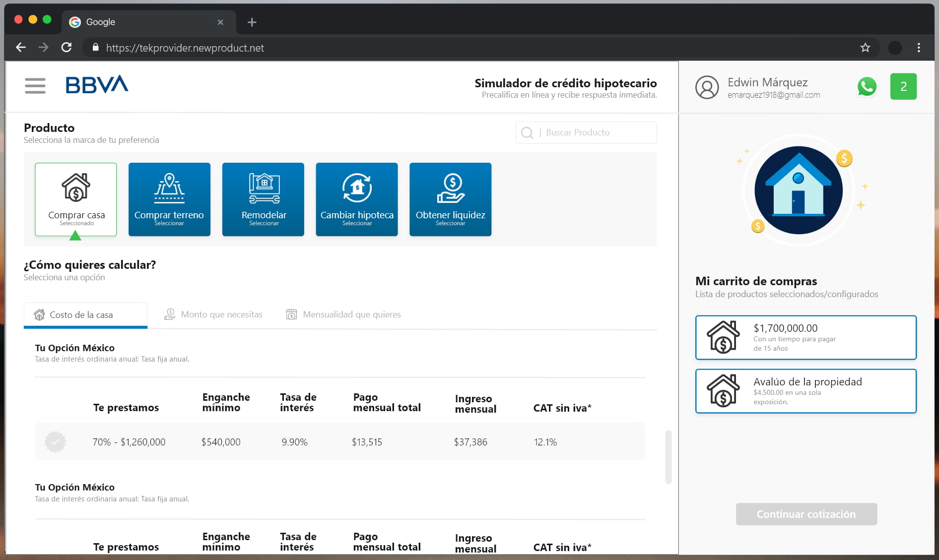Open Mensualidad que quieres tab
Screen dimensions: 939x560
tap(343, 314)
